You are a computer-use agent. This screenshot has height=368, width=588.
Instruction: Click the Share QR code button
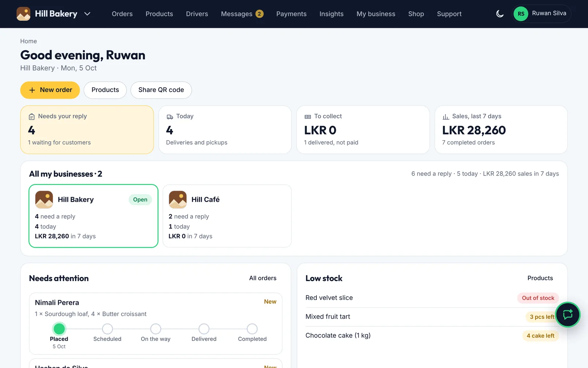click(x=161, y=90)
